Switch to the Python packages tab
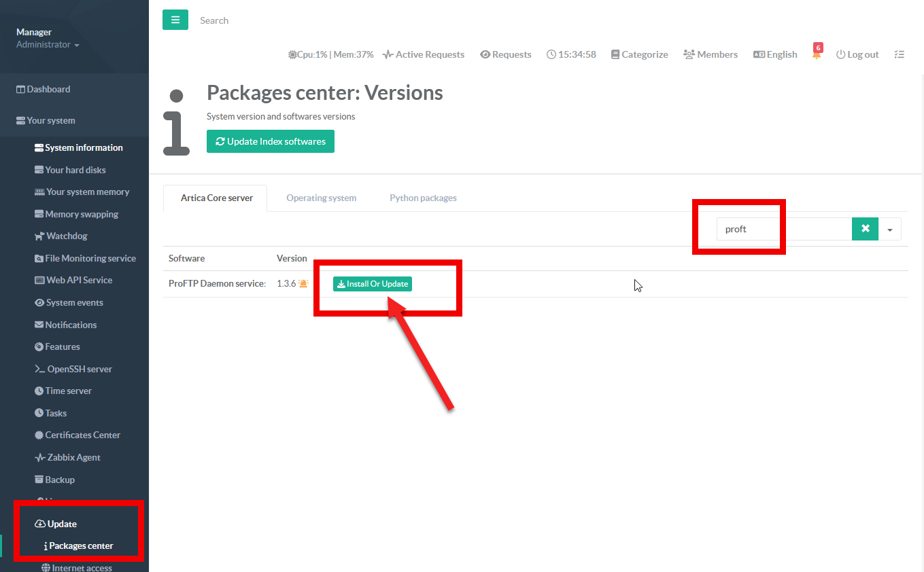 point(423,198)
